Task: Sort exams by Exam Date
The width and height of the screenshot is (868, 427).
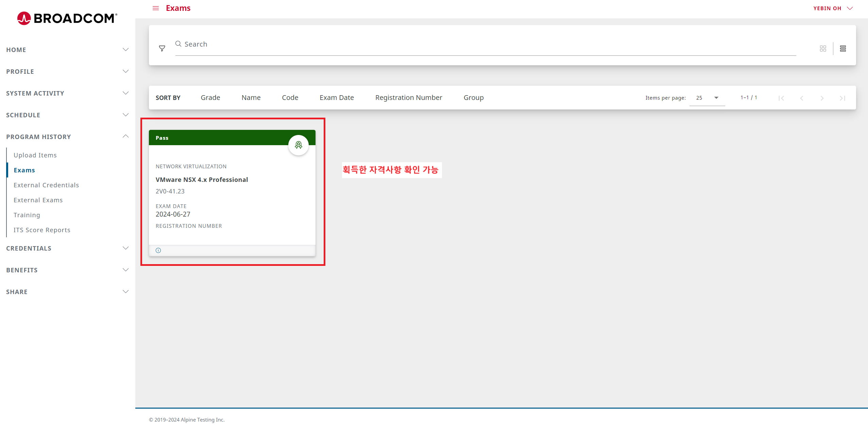Action: click(337, 98)
